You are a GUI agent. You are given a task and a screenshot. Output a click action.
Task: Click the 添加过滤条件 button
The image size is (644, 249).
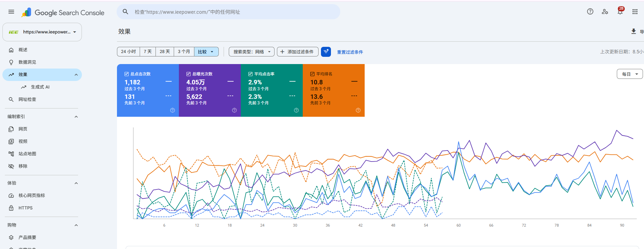tap(298, 52)
